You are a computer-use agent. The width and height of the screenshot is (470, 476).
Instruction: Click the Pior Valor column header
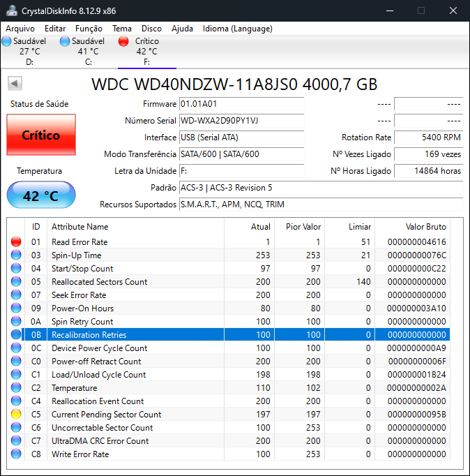[x=300, y=226]
